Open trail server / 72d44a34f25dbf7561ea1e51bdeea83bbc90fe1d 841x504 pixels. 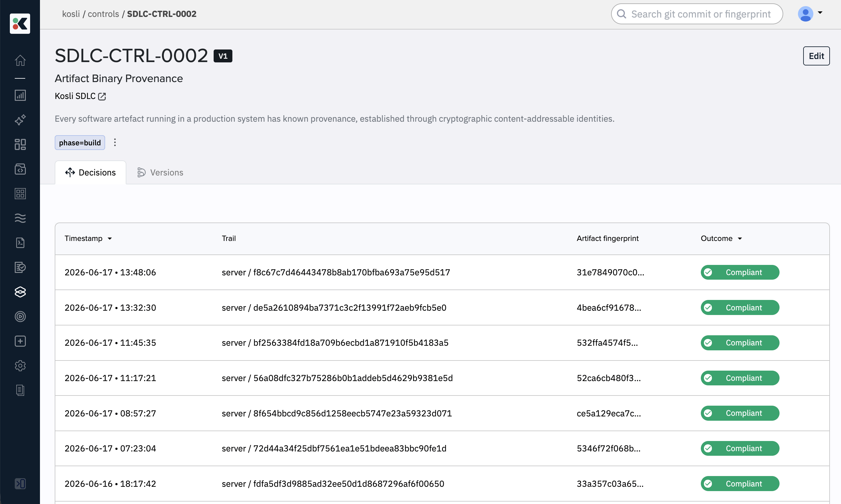tap(334, 448)
